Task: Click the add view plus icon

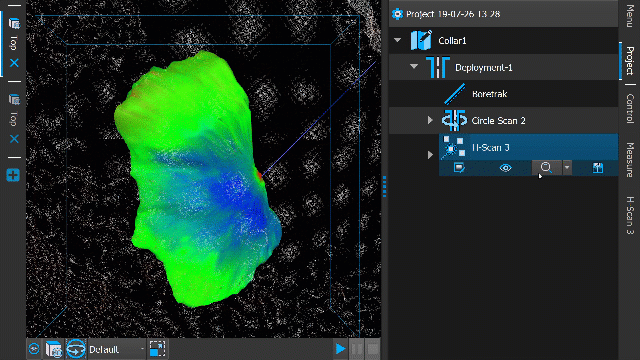Action: [x=13, y=175]
